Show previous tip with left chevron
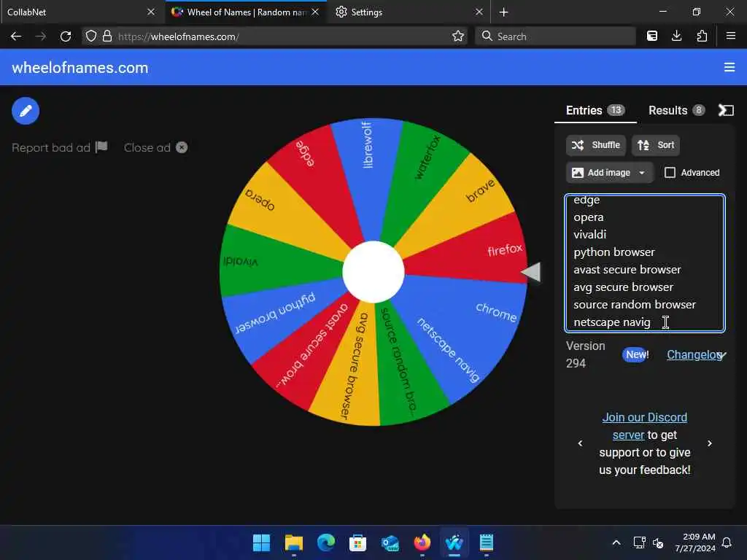 (x=580, y=443)
